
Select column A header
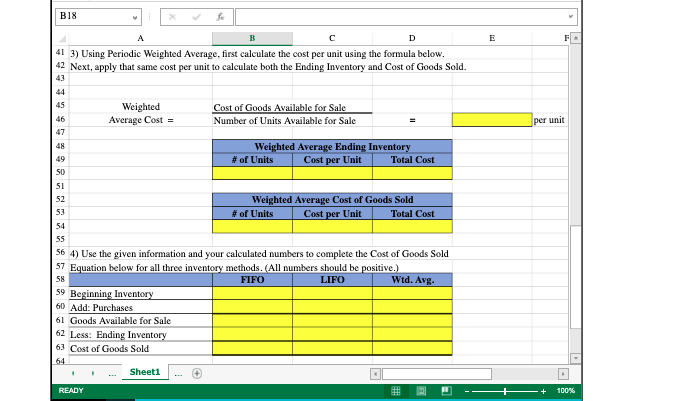point(141,38)
